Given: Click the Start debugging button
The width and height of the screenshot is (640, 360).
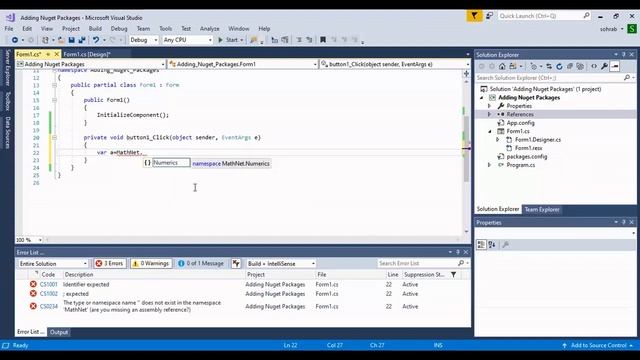Looking at the screenshot, I should [x=230, y=40].
